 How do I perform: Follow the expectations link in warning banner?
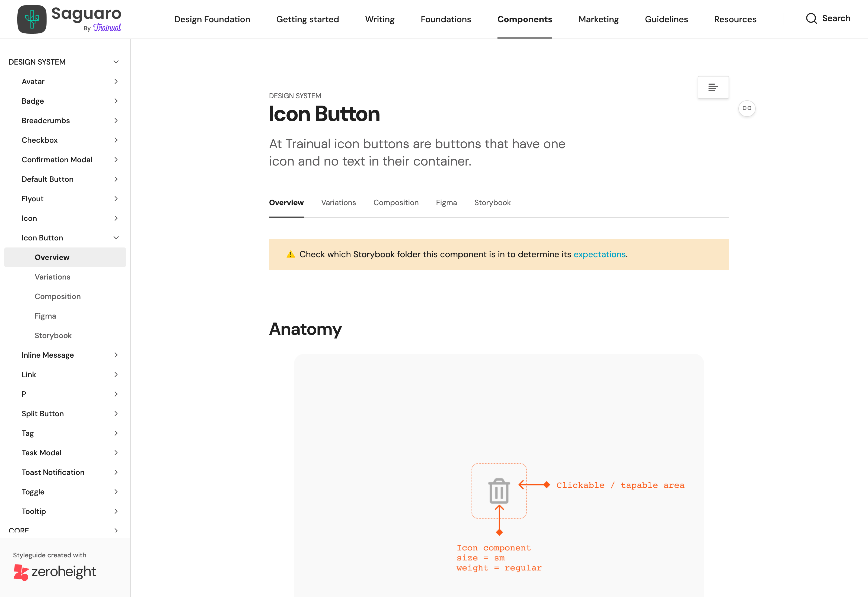[599, 254]
